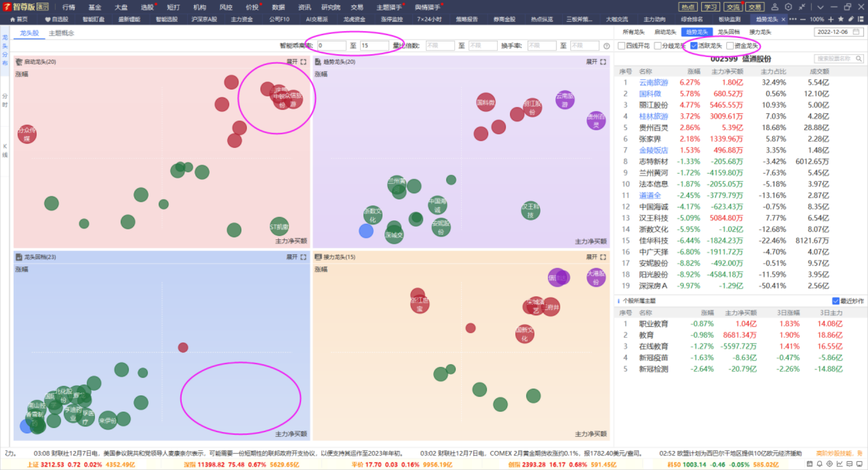Switch to the 主题概念 tab
Viewport: 868px width, 470px height.
coord(62,33)
